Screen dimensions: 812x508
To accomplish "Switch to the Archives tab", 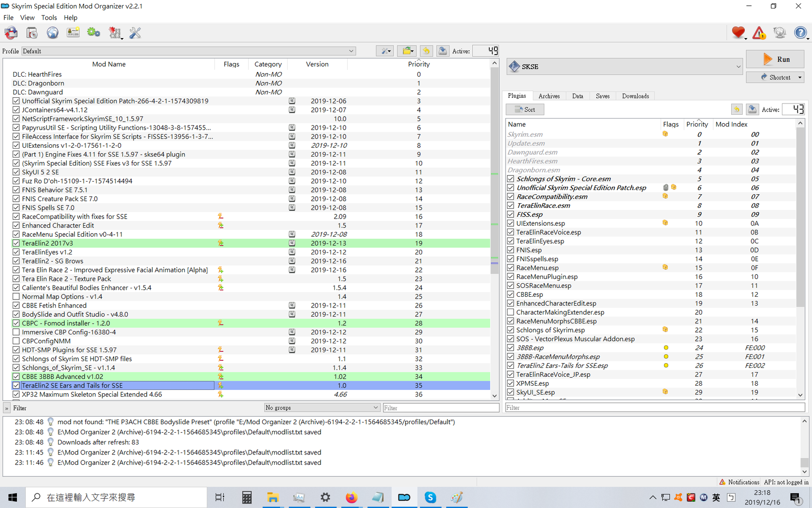I will (549, 96).
